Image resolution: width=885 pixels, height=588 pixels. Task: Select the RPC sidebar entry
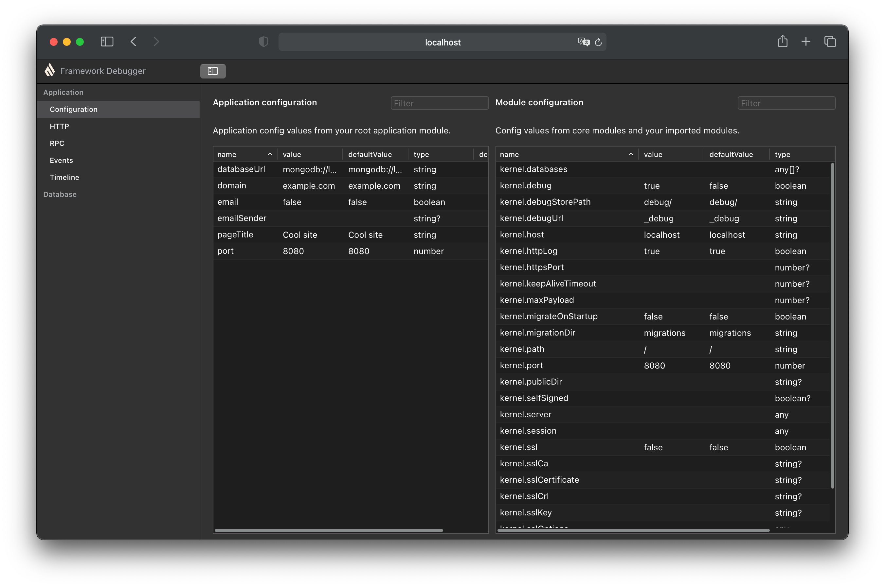tap(57, 143)
